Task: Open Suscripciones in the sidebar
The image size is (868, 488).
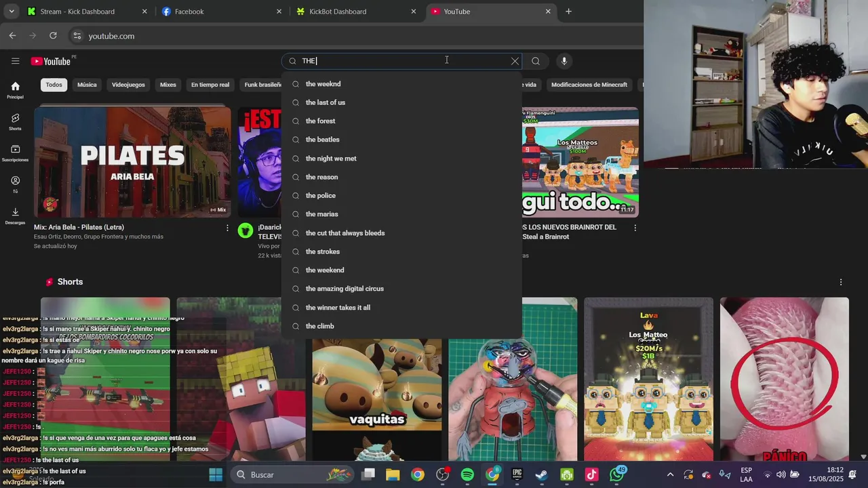Action: 15,153
